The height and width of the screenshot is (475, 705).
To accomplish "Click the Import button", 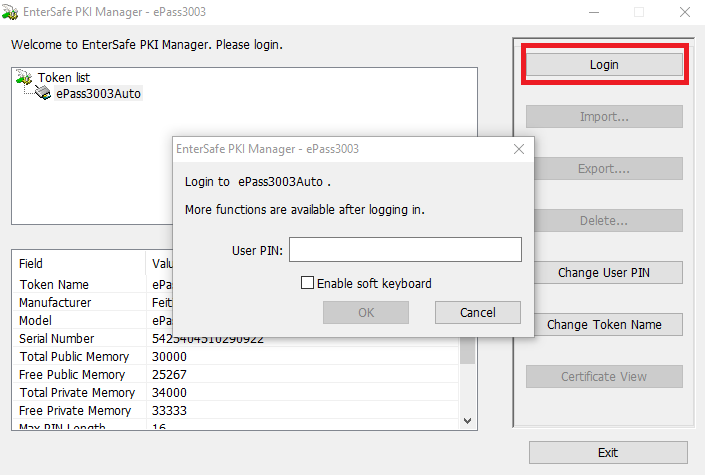I will pos(605,117).
